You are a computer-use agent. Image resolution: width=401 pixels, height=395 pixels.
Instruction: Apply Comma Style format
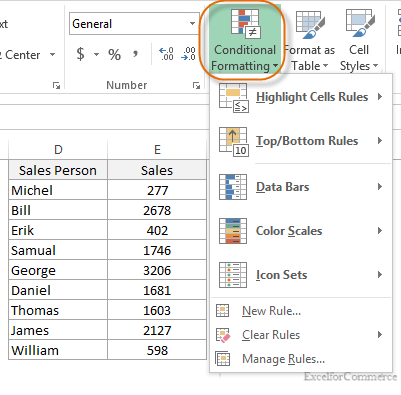click(136, 54)
